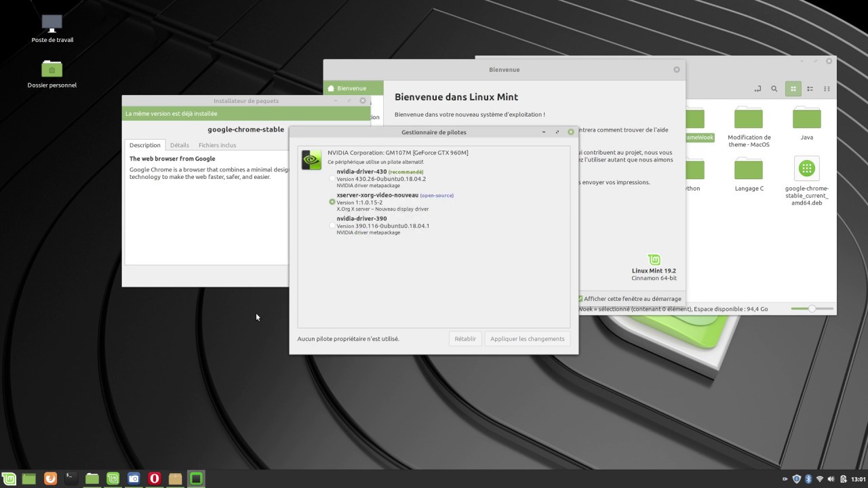Click the NVIDIA logo in the driver manager
The image size is (868, 488).
pos(311,160)
